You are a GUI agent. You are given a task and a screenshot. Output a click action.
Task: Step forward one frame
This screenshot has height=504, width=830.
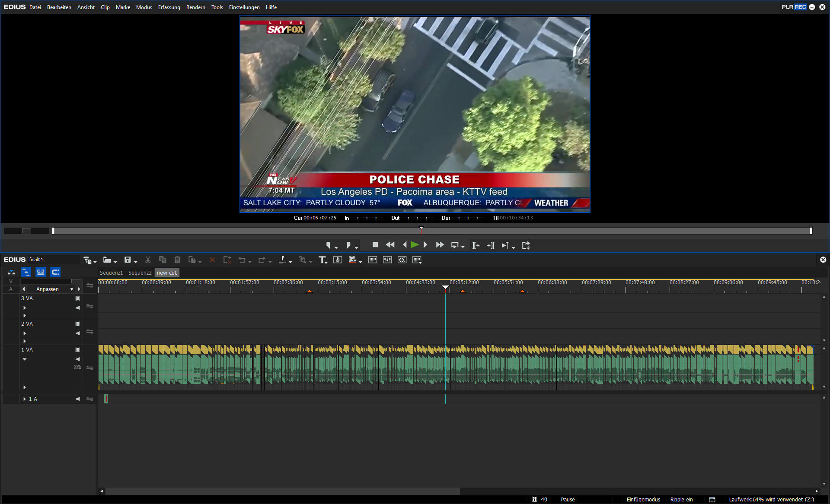point(425,244)
